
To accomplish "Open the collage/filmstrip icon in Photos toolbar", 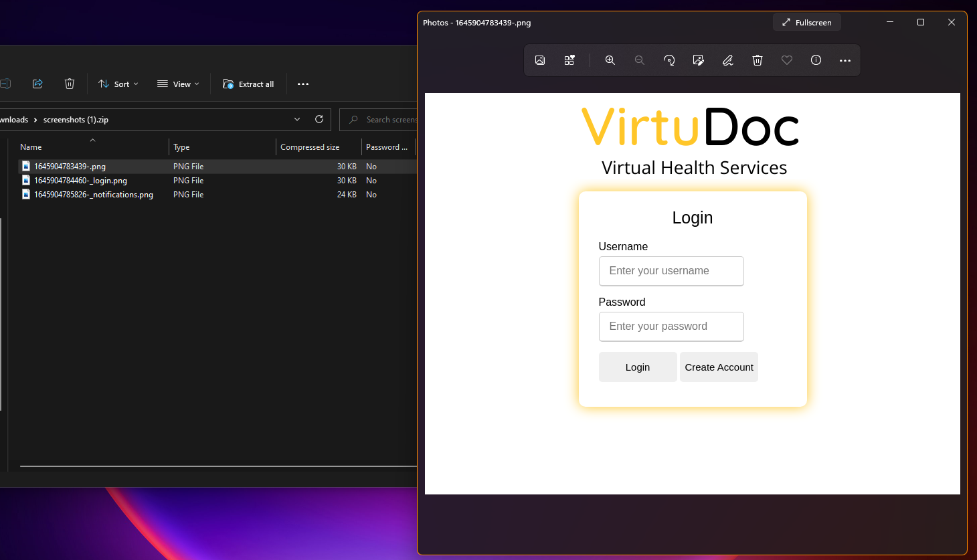I will pyautogui.click(x=569, y=60).
